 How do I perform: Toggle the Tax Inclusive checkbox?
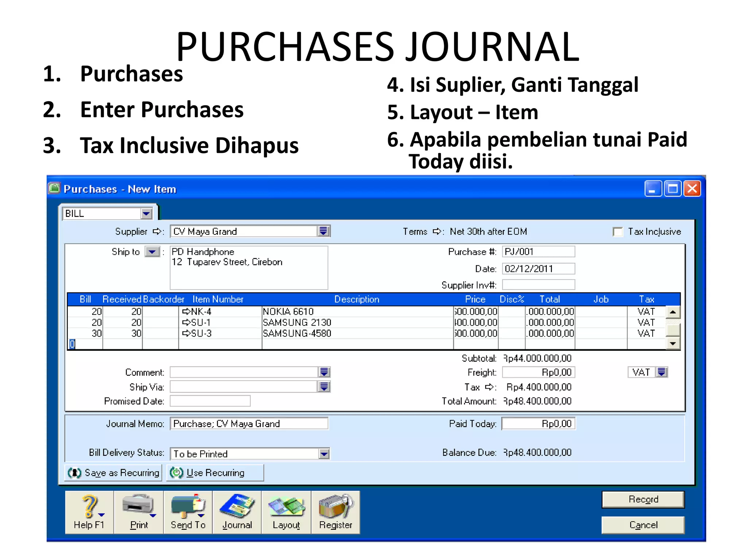click(x=618, y=232)
